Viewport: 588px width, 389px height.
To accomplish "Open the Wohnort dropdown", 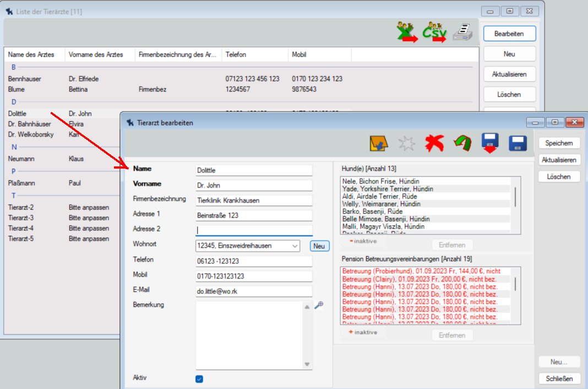I will coord(295,246).
